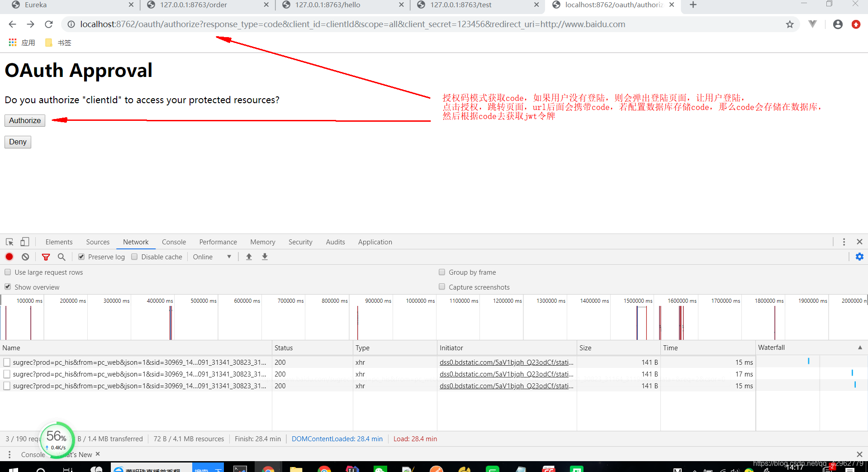Enable Disable cache checkbox

point(134,257)
